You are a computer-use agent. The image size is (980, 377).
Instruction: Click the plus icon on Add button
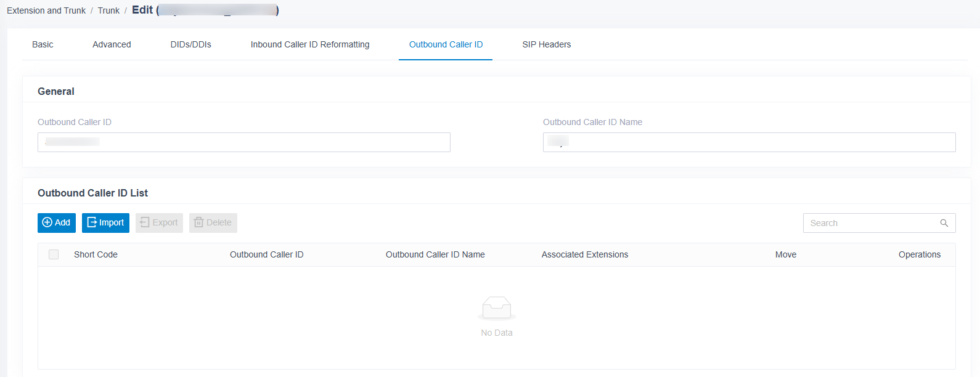[x=47, y=222]
